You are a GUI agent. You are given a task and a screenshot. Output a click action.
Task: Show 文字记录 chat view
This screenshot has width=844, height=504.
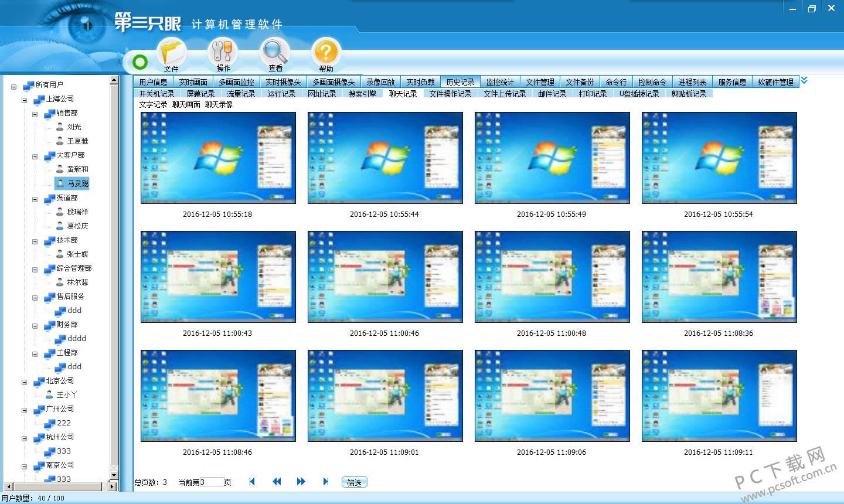pyautogui.click(x=153, y=104)
